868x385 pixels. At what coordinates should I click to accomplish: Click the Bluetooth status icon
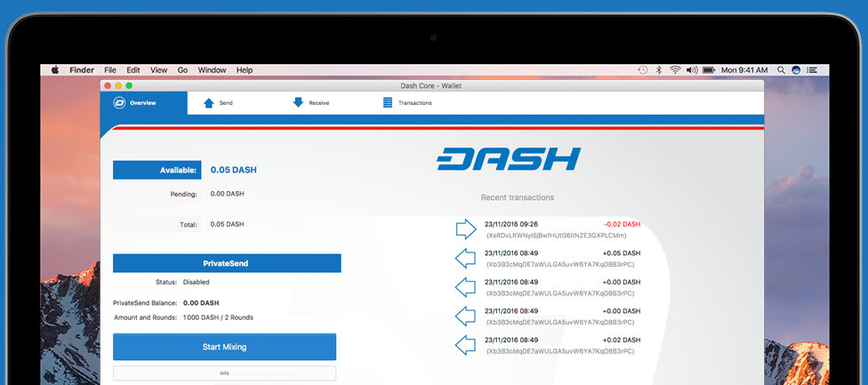pyautogui.click(x=659, y=70)
